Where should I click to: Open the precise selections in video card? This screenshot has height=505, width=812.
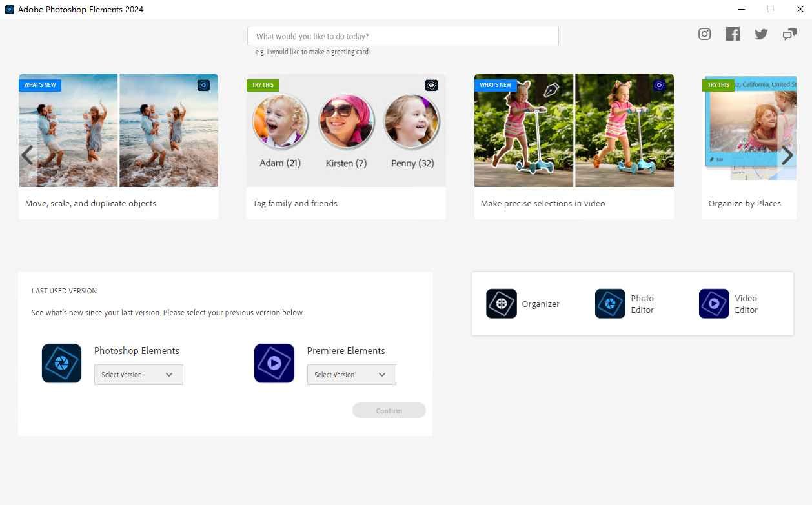[x=574, y=146]
